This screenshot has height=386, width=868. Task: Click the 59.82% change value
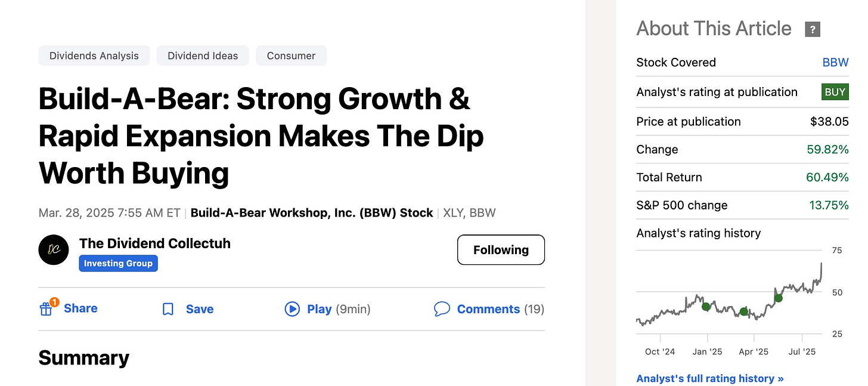pyautogui.click(x=827, y=150)
